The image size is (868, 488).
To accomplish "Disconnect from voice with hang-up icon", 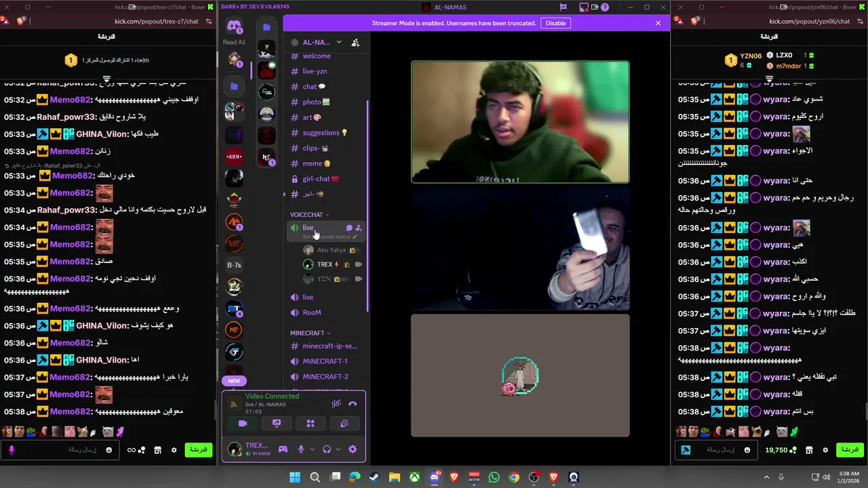I will 353,404.
